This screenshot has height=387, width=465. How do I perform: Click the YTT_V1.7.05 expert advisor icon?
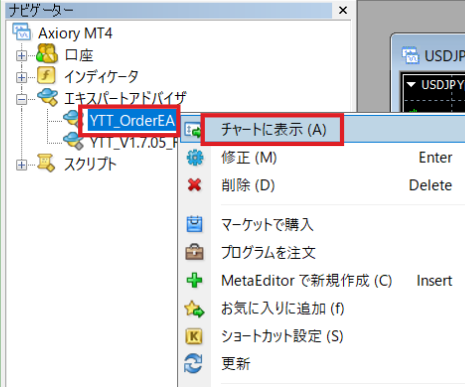(x=73, y=141)
